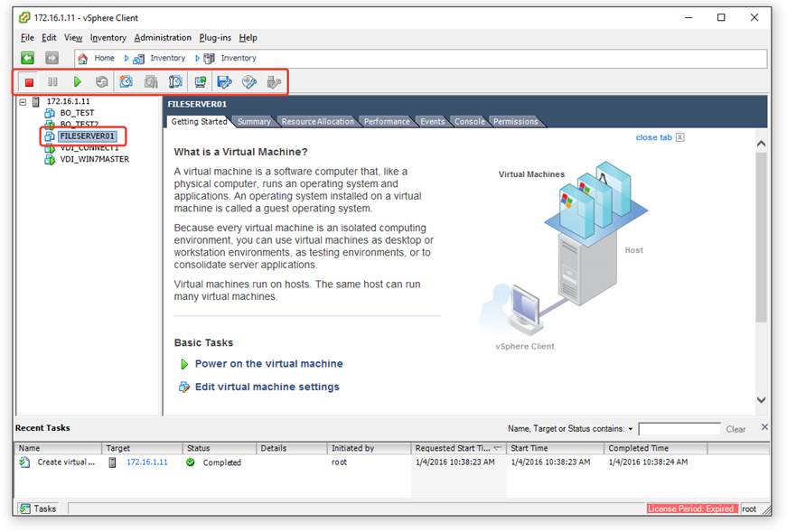Click Power on the virtual machine link
The image size is (787, 532).
click(x=268, y=364)
